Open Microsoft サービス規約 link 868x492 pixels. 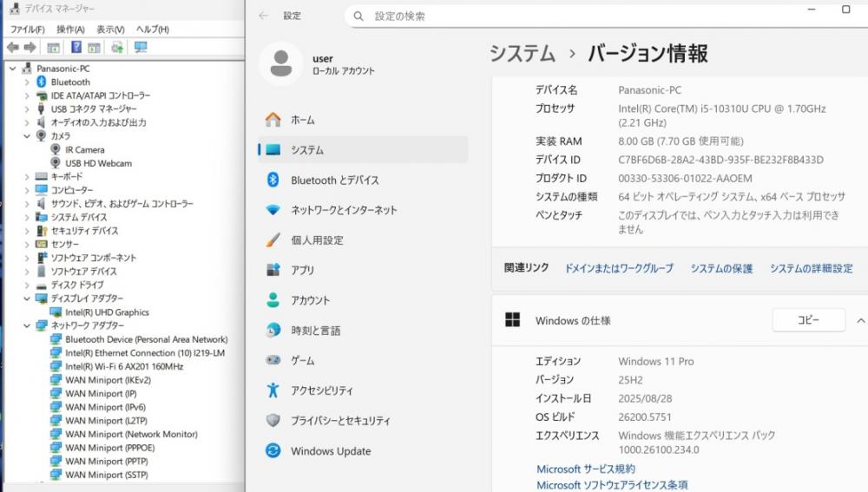pos(586,469)
